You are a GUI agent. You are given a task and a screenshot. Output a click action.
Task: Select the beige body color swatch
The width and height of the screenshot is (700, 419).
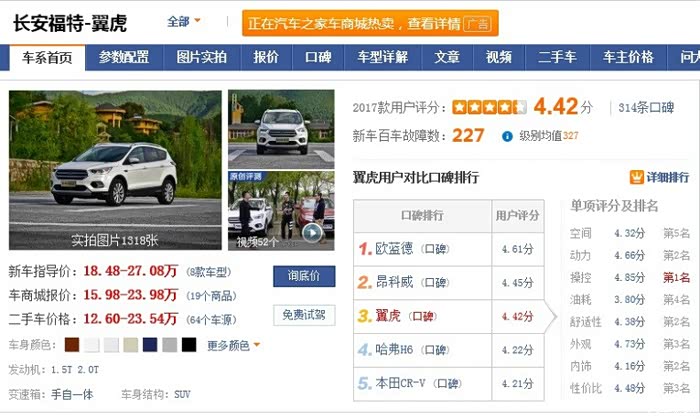(x=130, y=345)
